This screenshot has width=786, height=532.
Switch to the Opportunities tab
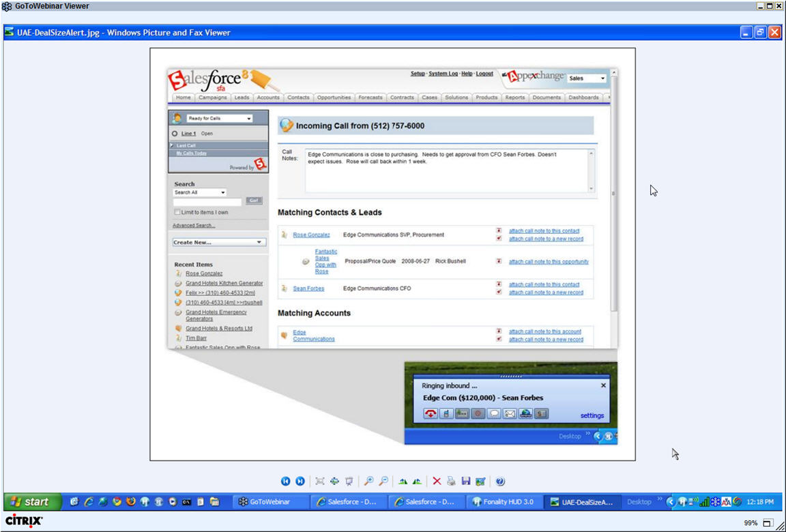pos(334,98)
